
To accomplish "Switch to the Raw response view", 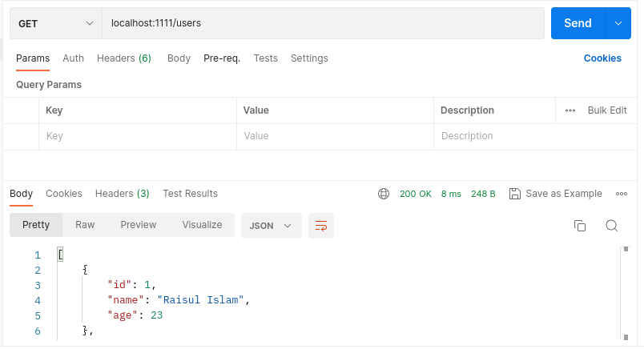I will click(85, 225).
